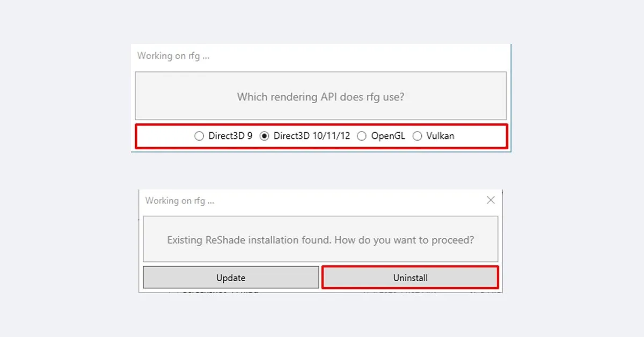
Task: Click the existing installation message text
Action: (x=320, y=240)
